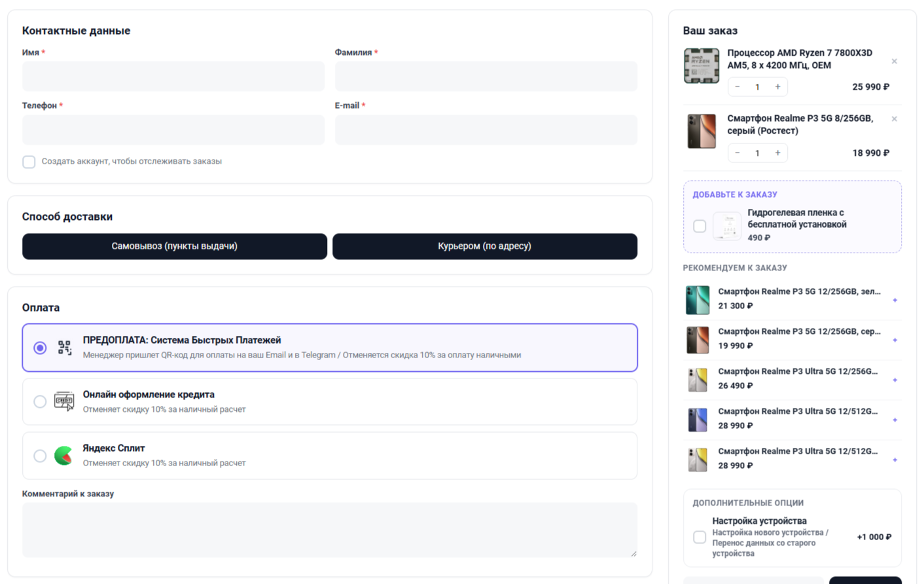Open the Realme P3 Ultra 5G 12/256G... recommendation
The height and width of the screenshot is (584, 924).
tap(798, 371)
